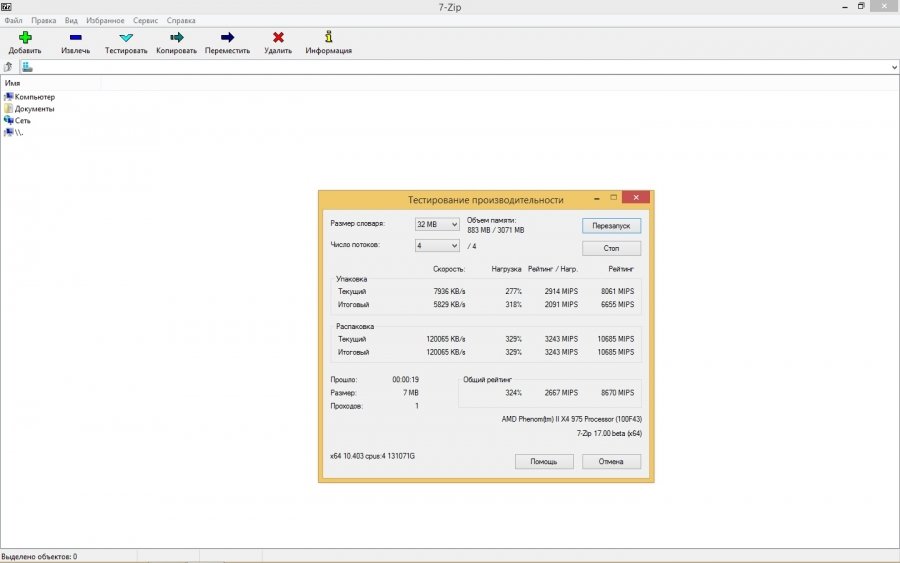
Task: Open the Правка menu
Action: pyautogui.click(x=44, y=20)
